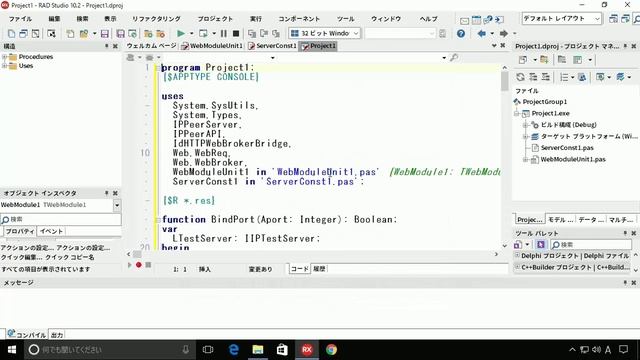Click the Tool Palette search field
Image resolution: width=640 pixels, height=360 pixels.
(x=591, y=244)
